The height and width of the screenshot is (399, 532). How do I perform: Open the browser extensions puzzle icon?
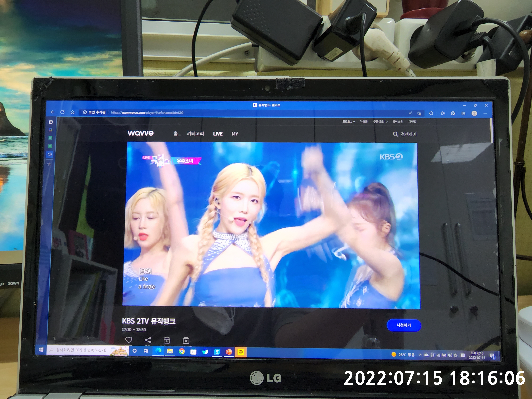(x=431, y=113)
